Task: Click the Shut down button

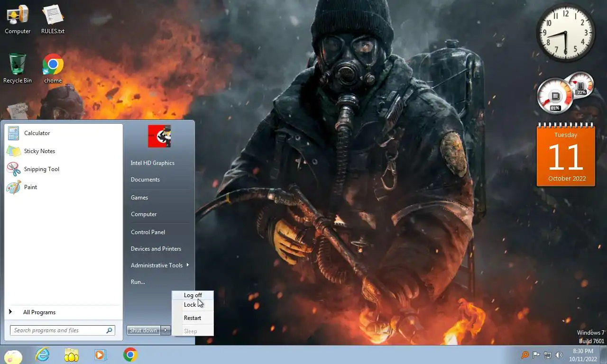Action: [144, 330]
